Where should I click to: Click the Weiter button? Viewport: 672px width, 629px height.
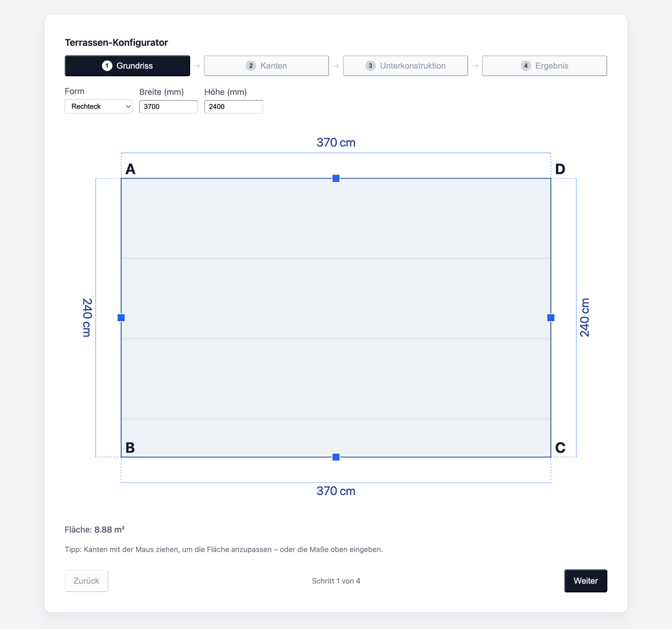pyautogui.click(x=586, y=581)
